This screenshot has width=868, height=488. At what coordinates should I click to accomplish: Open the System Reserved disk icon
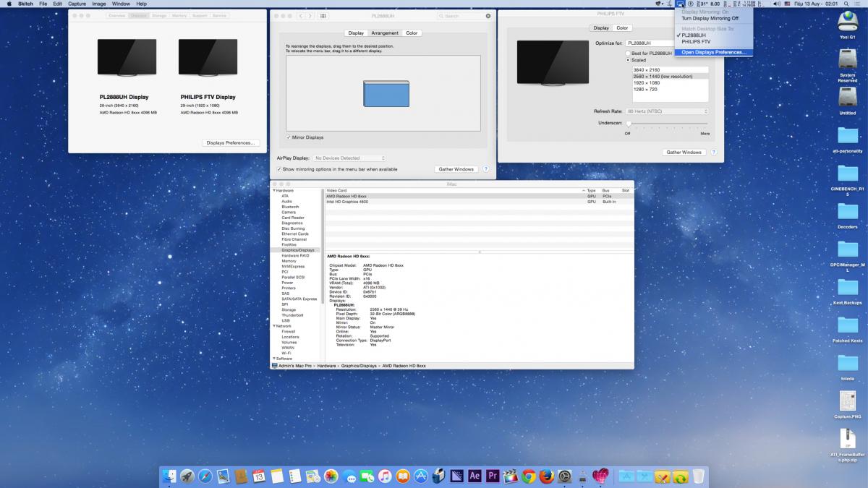click(847, 59)
